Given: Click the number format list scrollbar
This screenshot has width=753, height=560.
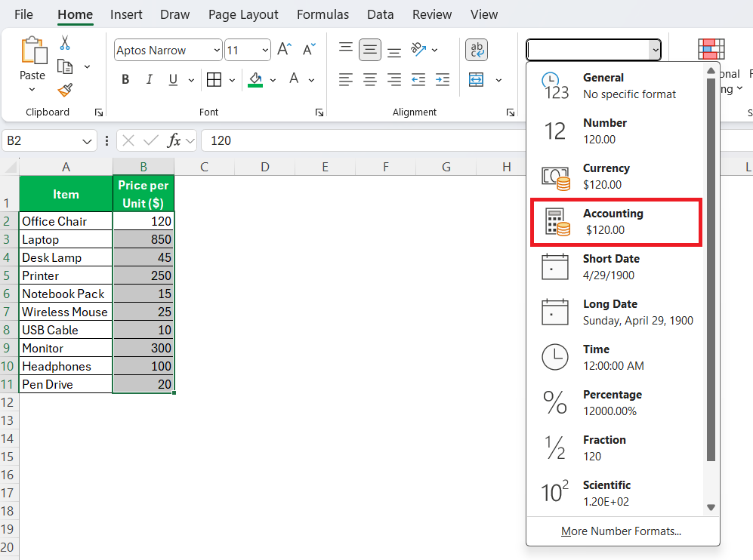Looking at the screenshot, I should pyautogui.click(x=711, y=269).
